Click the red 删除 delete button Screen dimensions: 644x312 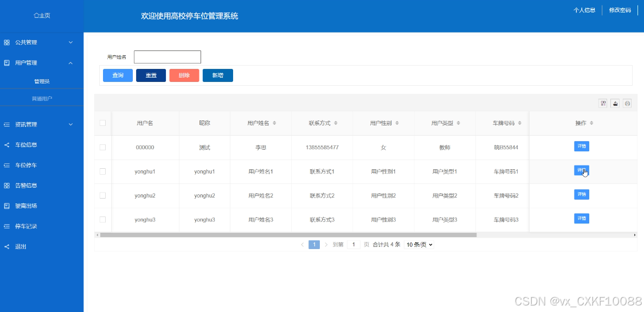click(x=184, y=75)
